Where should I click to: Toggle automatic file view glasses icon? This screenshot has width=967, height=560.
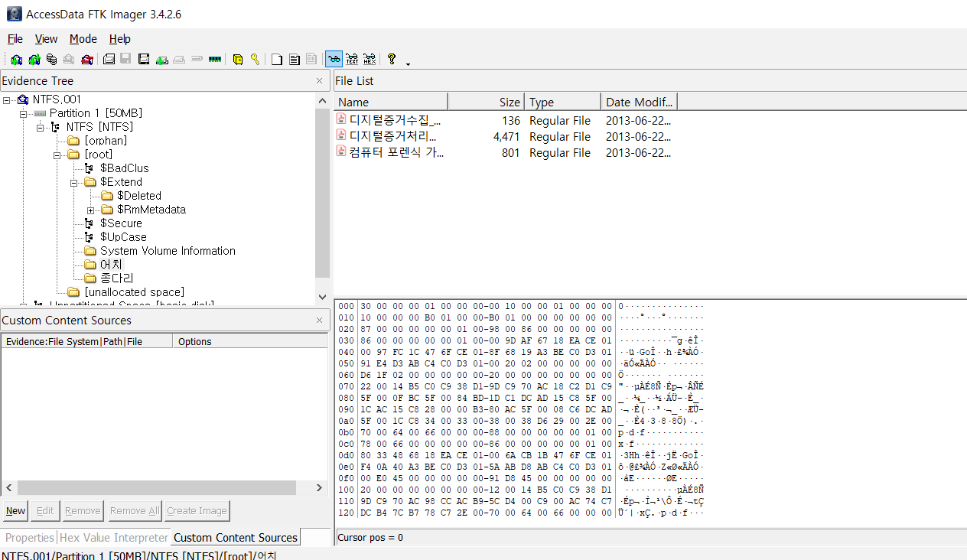[x=334, y=59]
